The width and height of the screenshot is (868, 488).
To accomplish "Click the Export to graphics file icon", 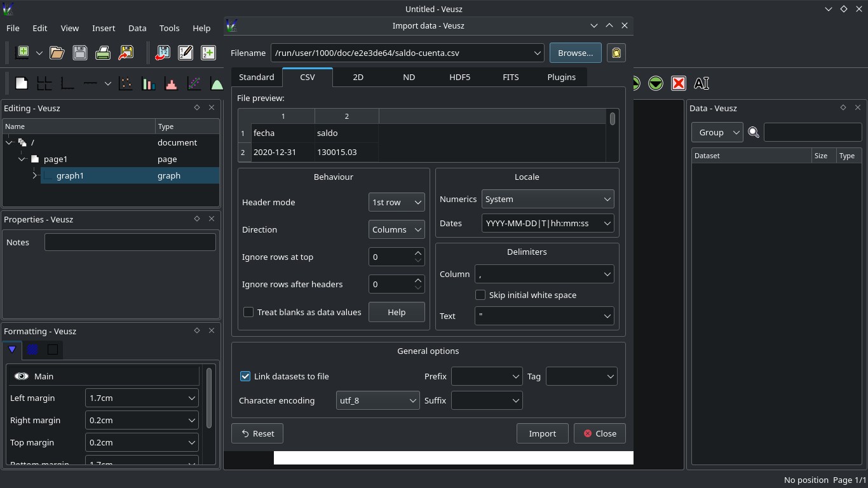I will 126,53.
